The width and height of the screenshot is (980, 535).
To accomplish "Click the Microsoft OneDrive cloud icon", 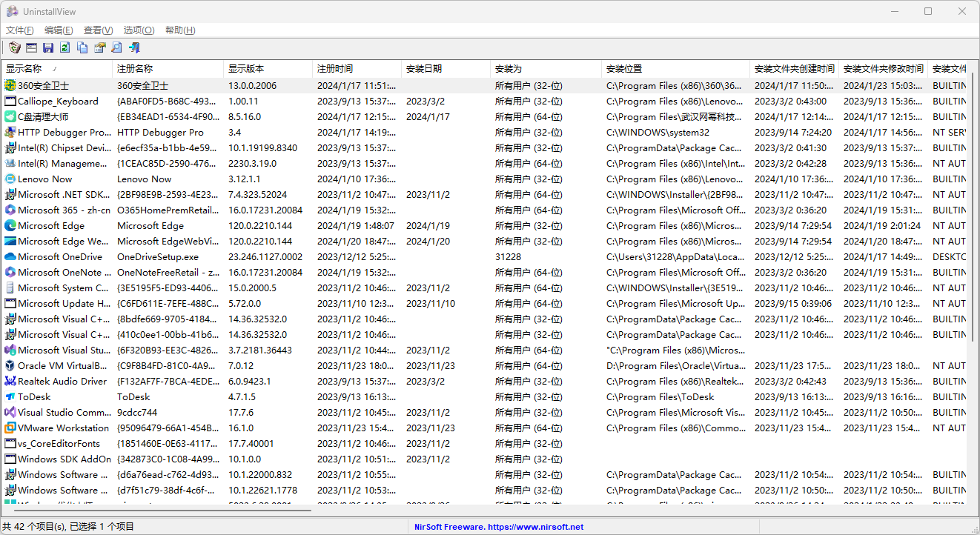I will pos(10,257).
